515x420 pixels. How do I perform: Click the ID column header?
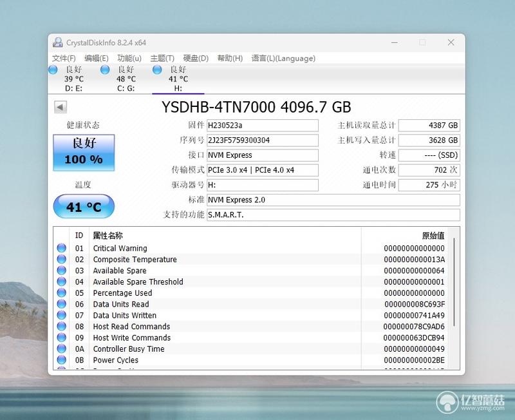(79, 235)
